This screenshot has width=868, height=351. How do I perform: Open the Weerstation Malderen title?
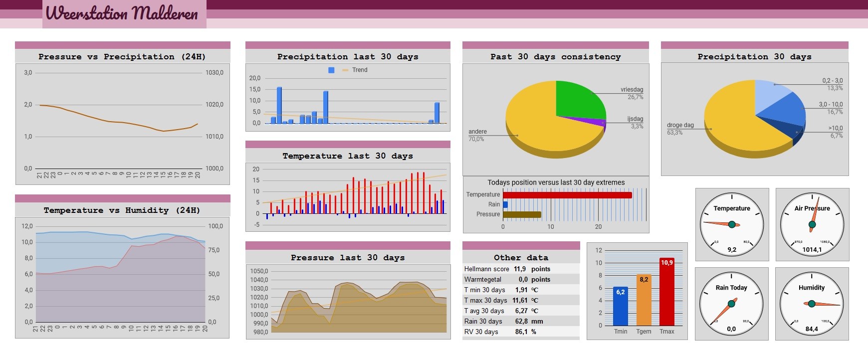(x=122, y=13)
